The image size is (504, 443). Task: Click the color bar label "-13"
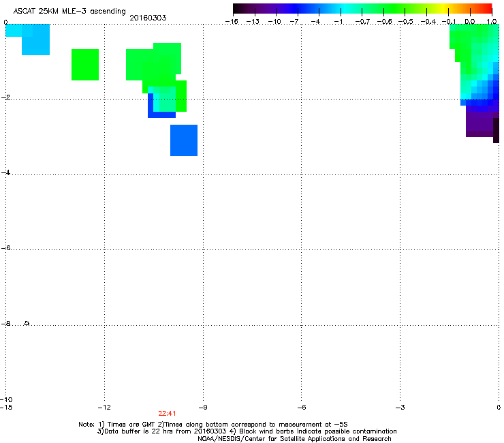(x=253, y=22)
